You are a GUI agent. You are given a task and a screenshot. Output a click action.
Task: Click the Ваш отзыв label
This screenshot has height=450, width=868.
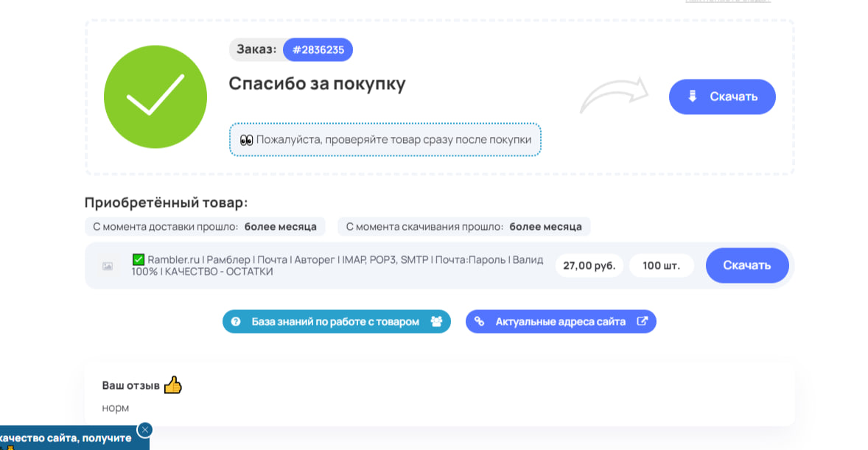[130, 386]
